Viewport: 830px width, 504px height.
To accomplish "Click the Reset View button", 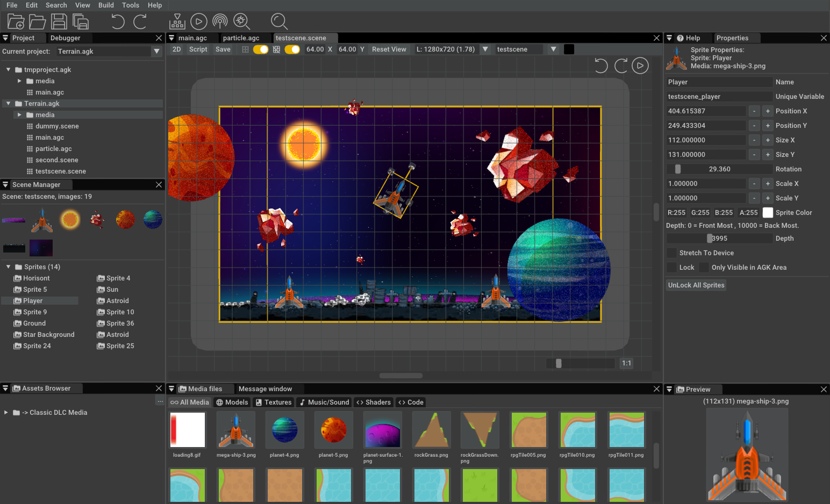I will click(x=389, y=49).
